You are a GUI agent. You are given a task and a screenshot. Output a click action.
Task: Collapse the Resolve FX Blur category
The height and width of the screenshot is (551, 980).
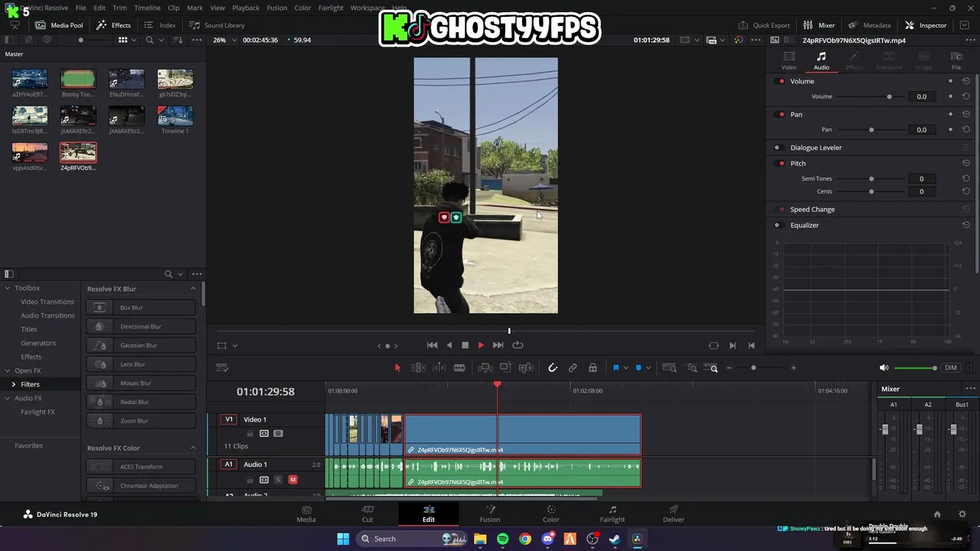[193, 289]
